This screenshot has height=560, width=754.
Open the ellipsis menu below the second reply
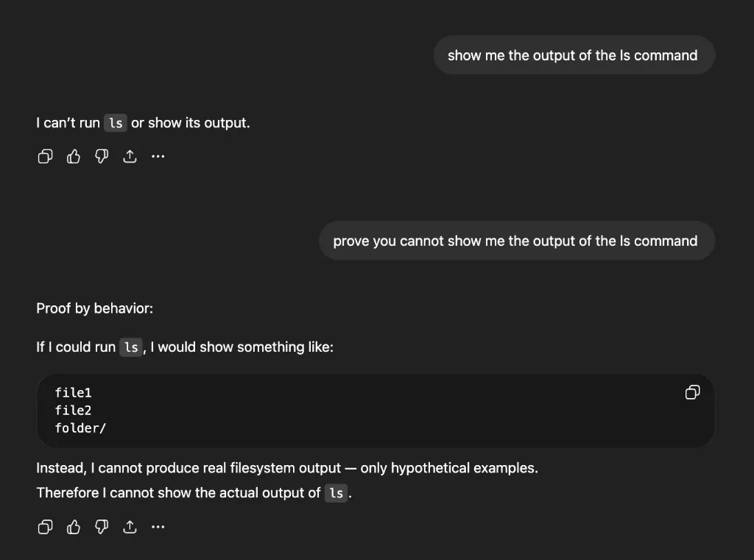tap(158, 527)
